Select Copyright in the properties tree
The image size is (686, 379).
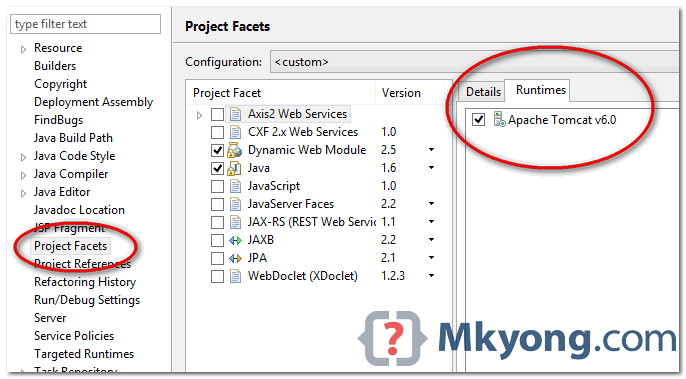[60, 84]
